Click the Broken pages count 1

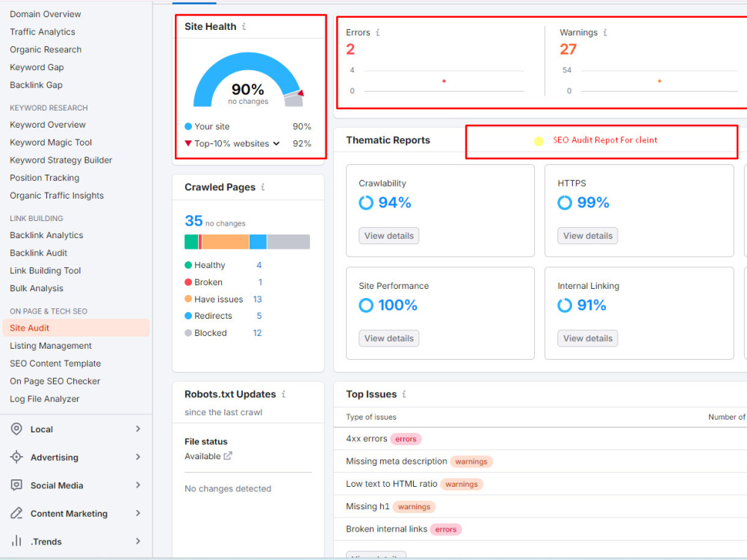point(260,282)
